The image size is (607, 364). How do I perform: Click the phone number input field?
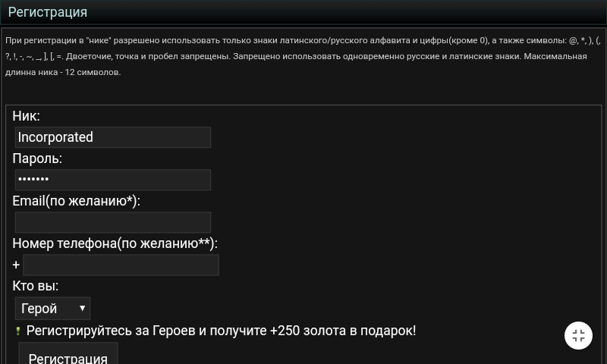[x=121, y=265]
